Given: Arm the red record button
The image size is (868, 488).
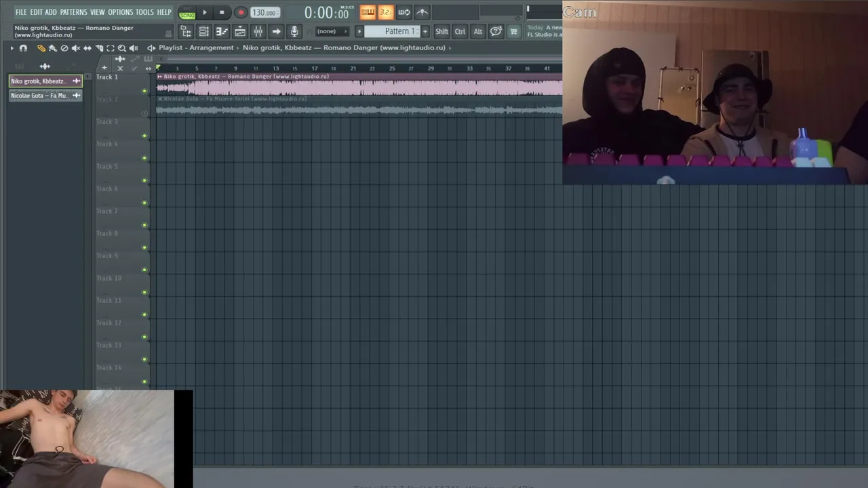Looking at the screenshot, I should coord(241,12).
